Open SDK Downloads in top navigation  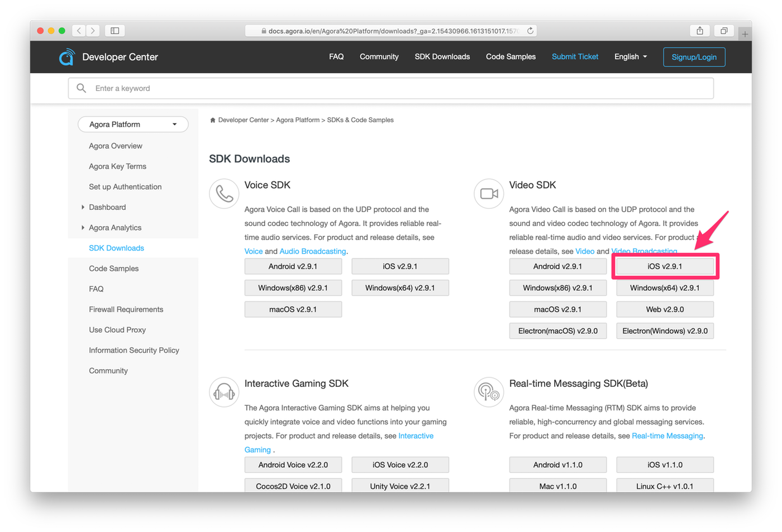tap(442, 57)
